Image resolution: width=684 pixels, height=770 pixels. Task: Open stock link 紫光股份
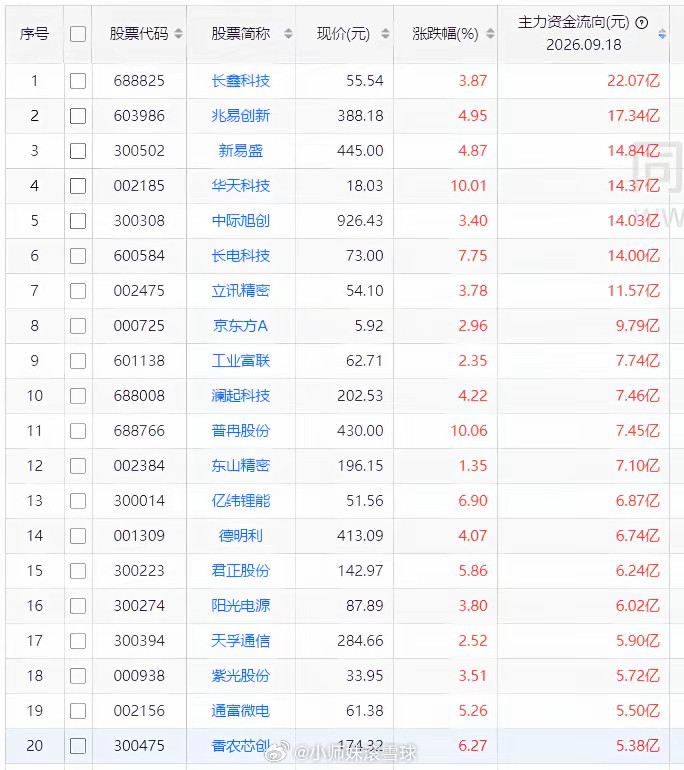pos(241,676)
